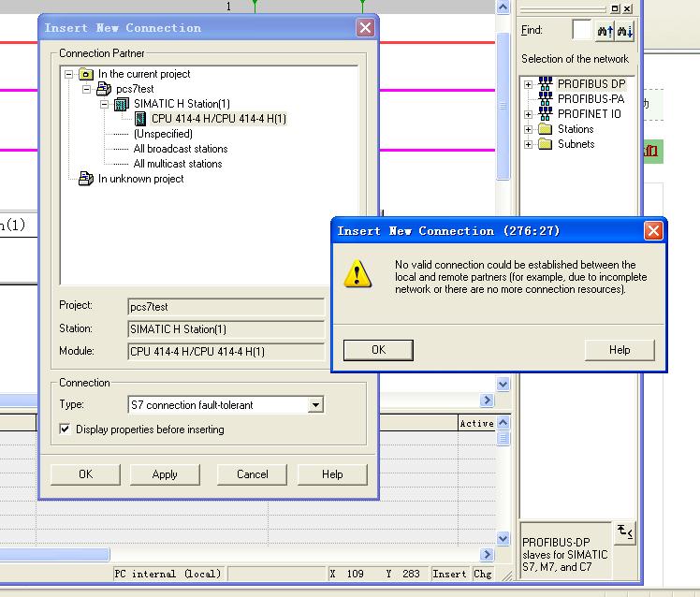Click connection table horizontal scroll right arrow
700x597 pixels.
pos(487,555)
